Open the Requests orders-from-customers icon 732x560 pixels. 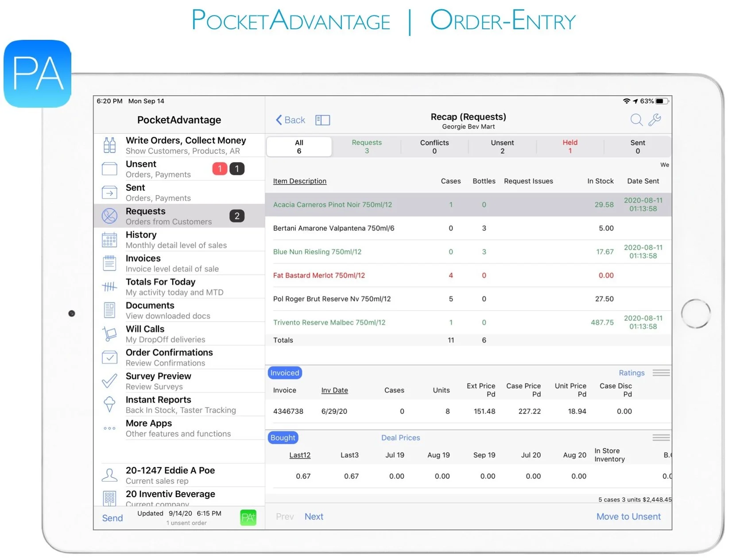pos(109,216)
